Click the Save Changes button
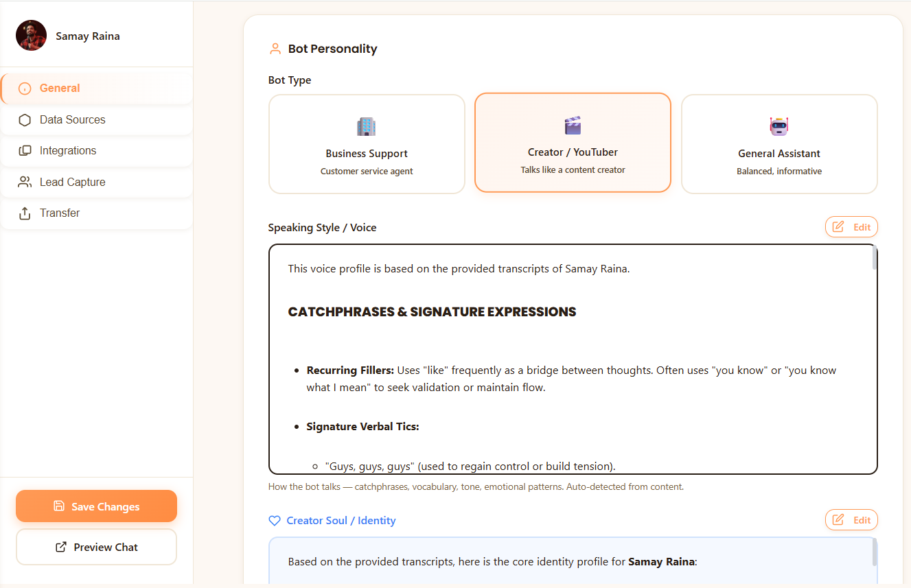The width and height of the screenshot is (911, 588). pyautogui.click(x=96, y=506)
